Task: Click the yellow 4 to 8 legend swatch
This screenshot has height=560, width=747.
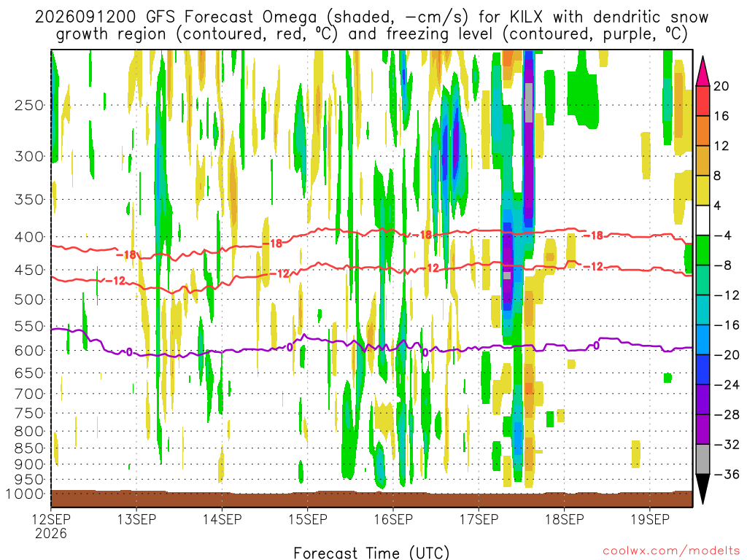Action: coord(703,190)
